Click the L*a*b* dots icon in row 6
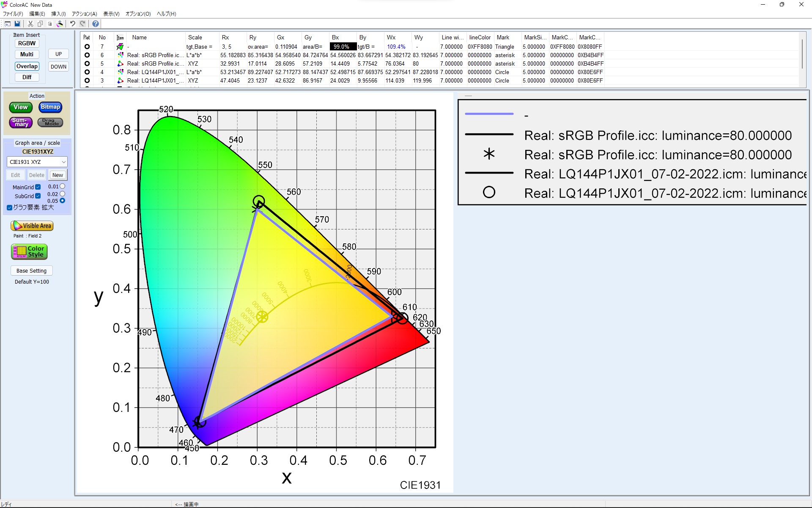The width and height of the screenshot is (812, 508). coord(121,55)
